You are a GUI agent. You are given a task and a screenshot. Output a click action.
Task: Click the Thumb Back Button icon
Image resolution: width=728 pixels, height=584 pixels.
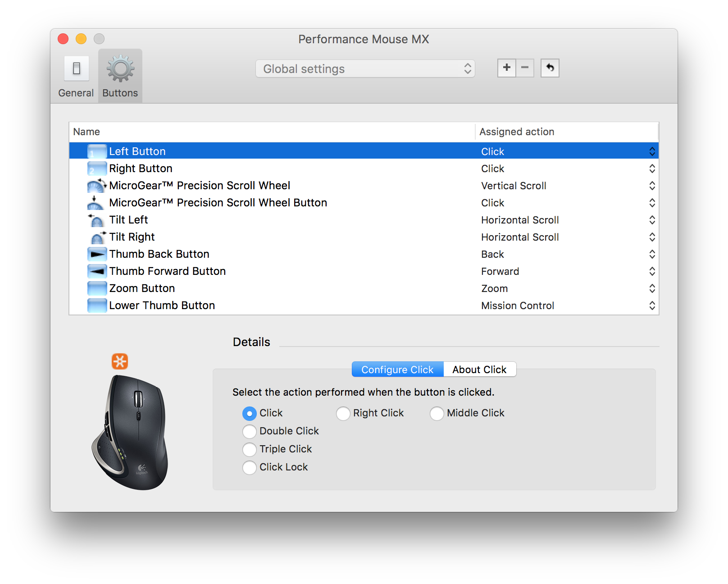coord(97,254)
